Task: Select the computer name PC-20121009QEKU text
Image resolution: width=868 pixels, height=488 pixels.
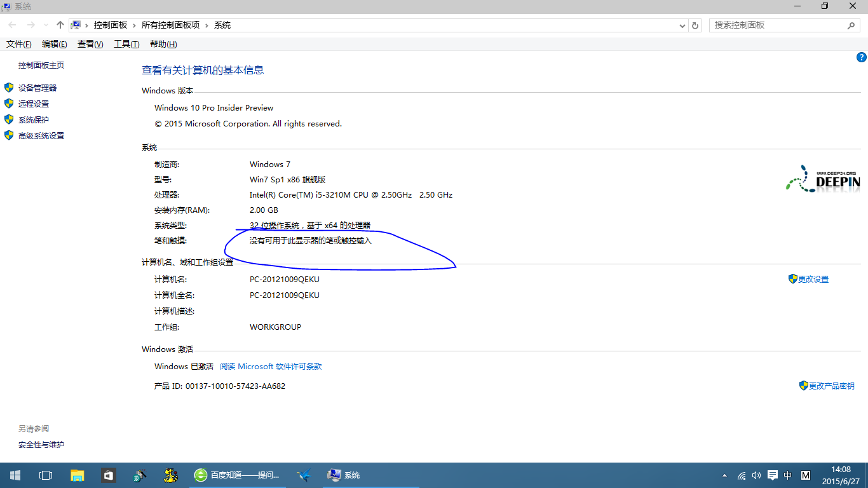Action: tap(285, 279)
